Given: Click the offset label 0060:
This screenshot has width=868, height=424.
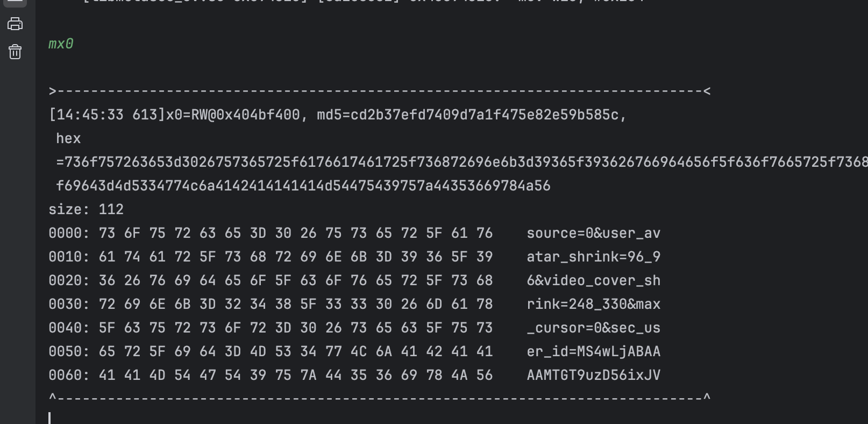Looking at the screenshot, I should [x=69, y=375].
